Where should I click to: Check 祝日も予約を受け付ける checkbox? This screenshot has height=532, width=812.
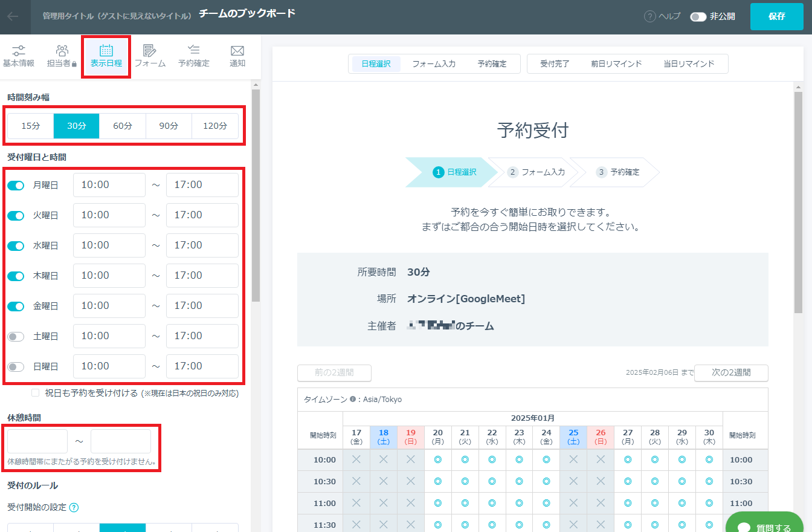click(36, 393)
